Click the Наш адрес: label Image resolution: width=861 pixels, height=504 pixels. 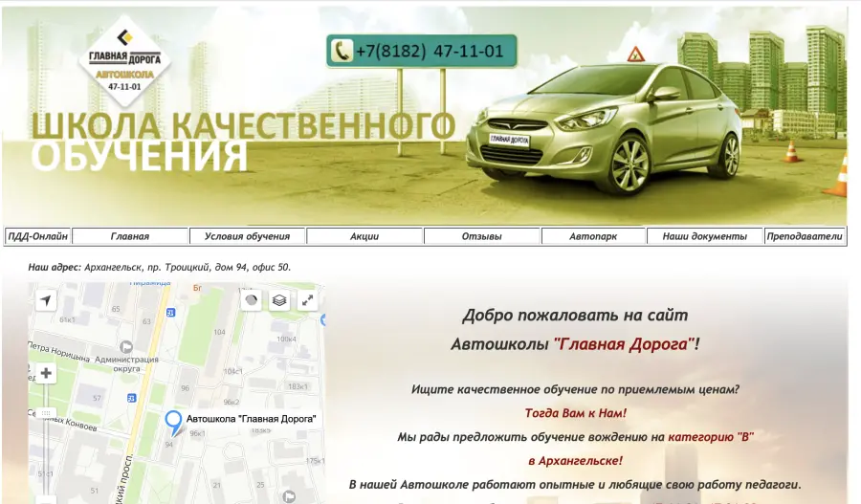(55, 268)
